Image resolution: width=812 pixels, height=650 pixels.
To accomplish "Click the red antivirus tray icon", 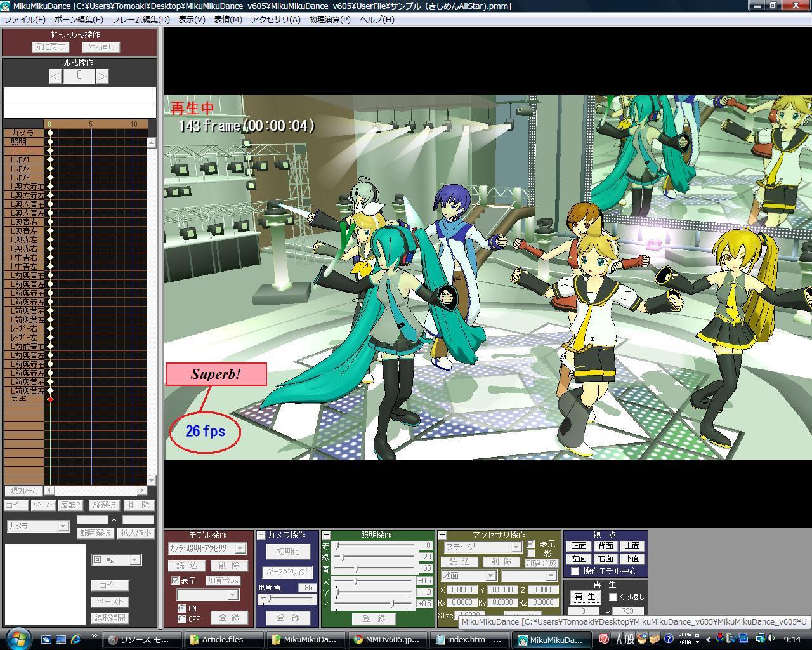I will 604,639.
